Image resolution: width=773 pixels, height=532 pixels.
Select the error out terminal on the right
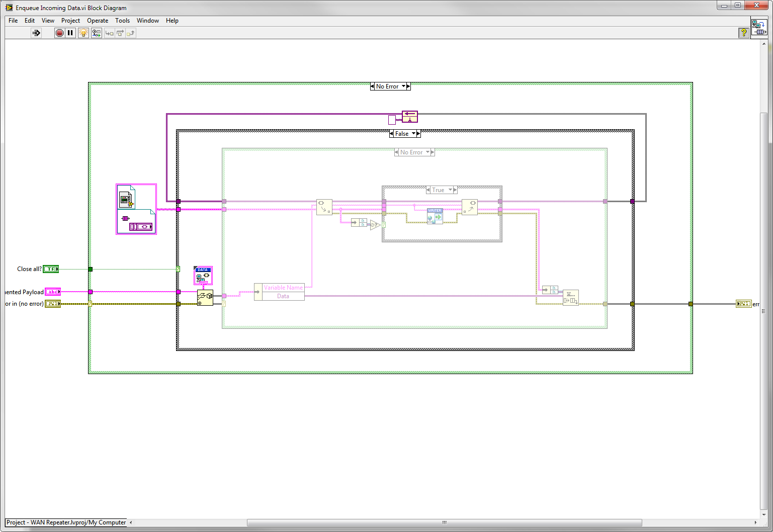[743, 304]
